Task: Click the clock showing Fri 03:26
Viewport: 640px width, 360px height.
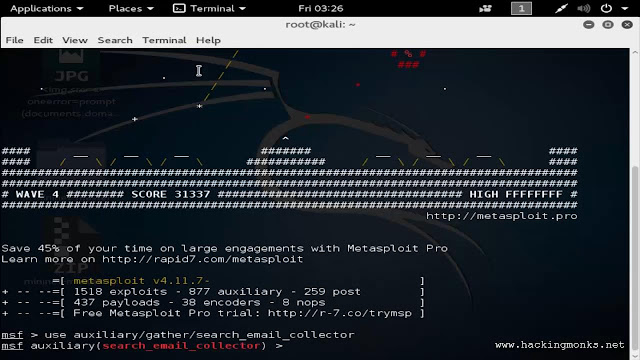Action: (x=320, y=9)
